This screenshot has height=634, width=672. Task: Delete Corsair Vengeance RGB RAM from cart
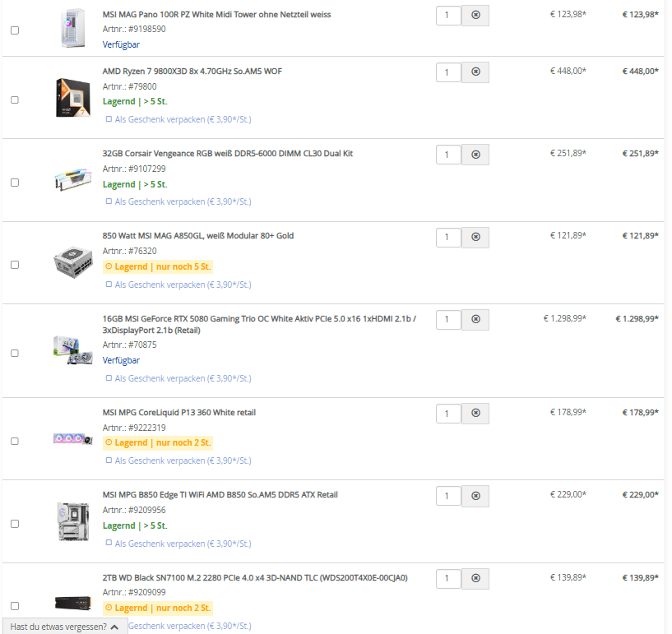475,155
